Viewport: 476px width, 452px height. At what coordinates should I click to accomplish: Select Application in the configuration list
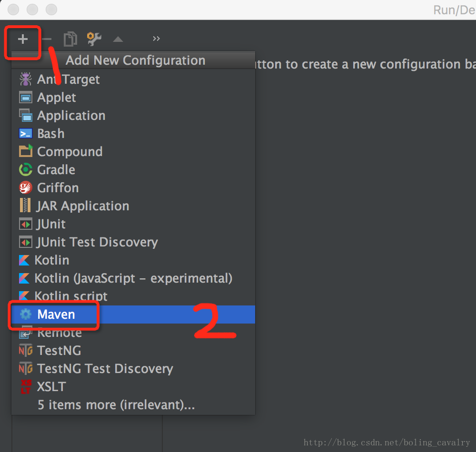[x=133, y=116]
